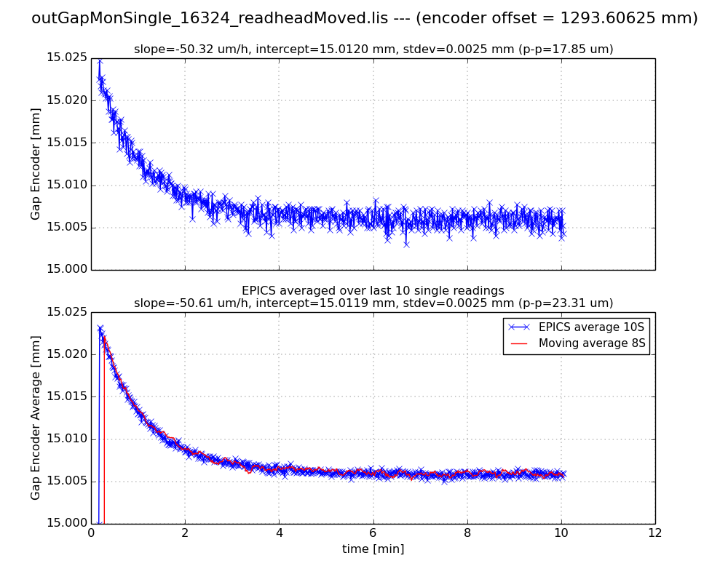
Task: Click the x-axis tick label 6
Action: (x=373, y=533)
